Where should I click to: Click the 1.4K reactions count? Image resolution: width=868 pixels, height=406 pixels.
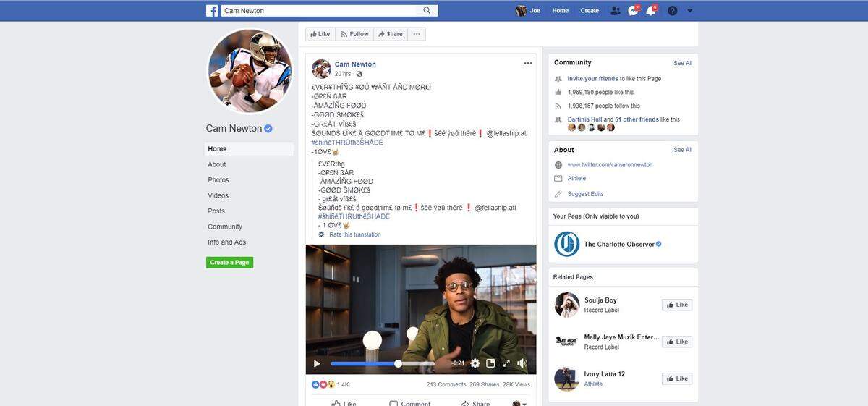tap(343, 384)
